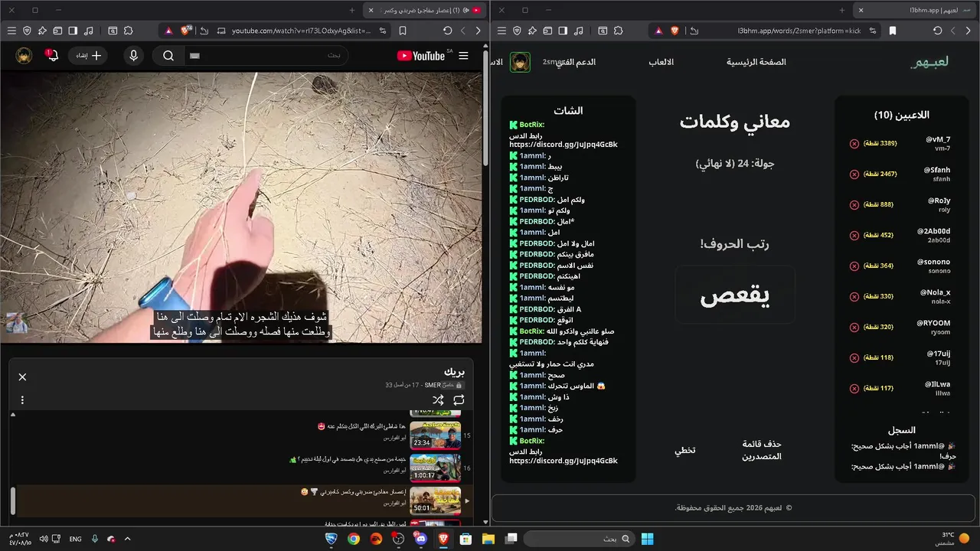Click حذف قائمة المتصدرين button
Viewport: 980px width, 551px height.
[x=762, y=450]
